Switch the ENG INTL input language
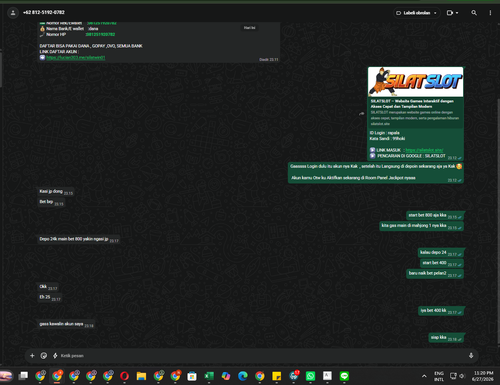Viewport: 500px width, 385px height. [439, 376]
